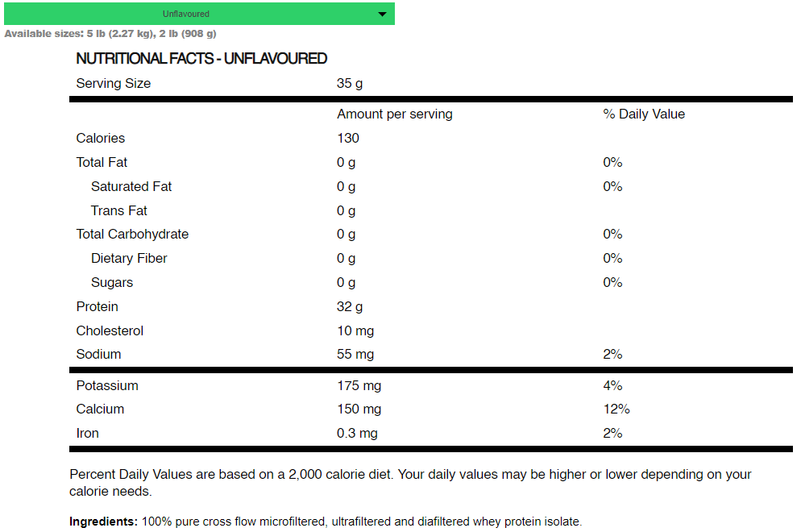Click the 55 mg sodium amount
The height and width of the screenshot is (532, 801).
[355, 355]
